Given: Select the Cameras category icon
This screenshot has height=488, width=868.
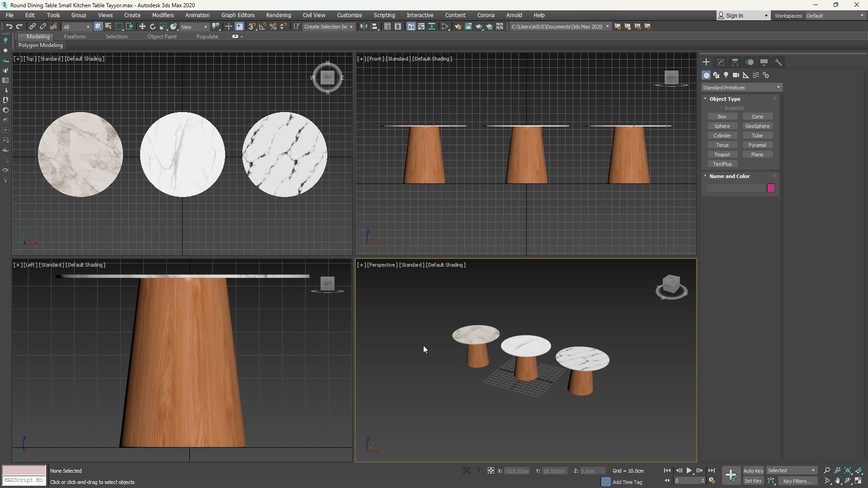Looking at the screenshot, I should (736, 75).
